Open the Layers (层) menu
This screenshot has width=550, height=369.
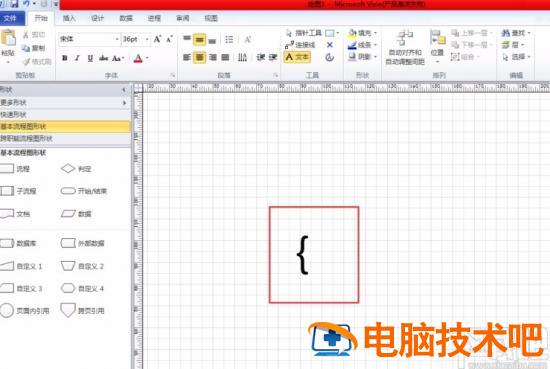tap(513, 45)
